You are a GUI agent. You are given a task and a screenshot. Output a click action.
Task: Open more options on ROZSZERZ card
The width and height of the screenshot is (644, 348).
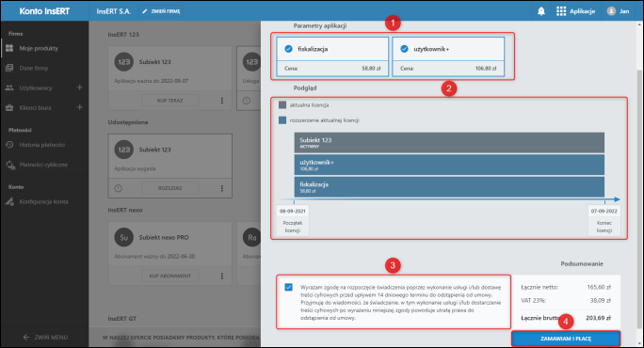(222, 188)
